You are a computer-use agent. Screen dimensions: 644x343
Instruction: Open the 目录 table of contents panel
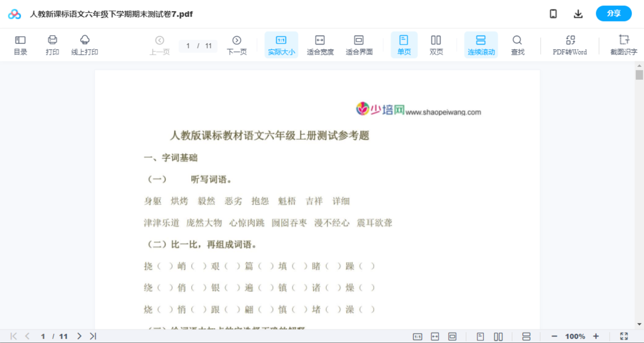(20, 45)
